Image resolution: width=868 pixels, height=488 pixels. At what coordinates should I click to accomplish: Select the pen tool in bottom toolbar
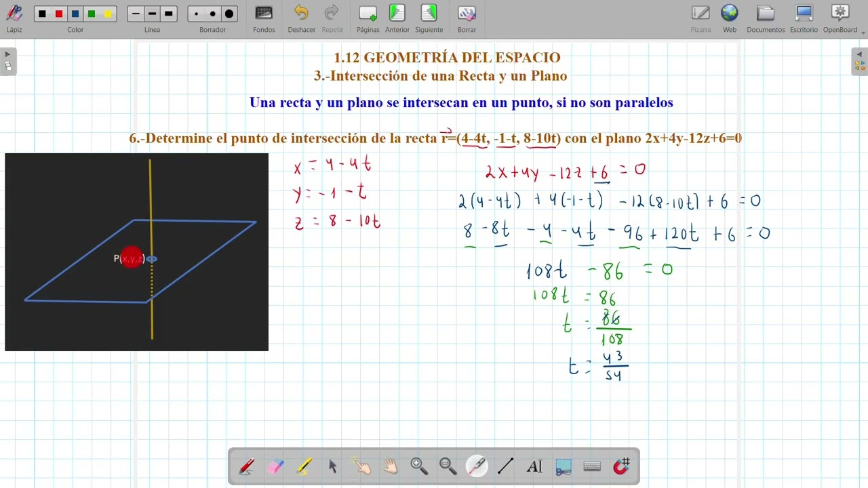click(247, 466)
